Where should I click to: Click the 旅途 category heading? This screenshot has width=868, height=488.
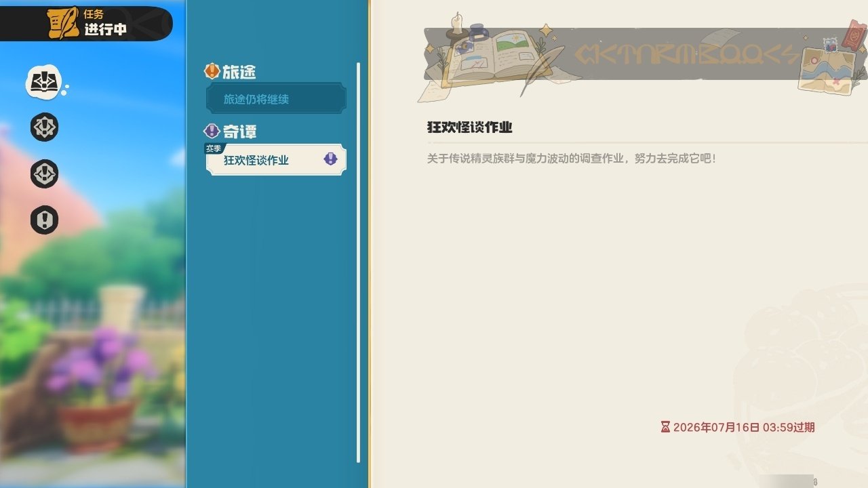tap(239, 71)
